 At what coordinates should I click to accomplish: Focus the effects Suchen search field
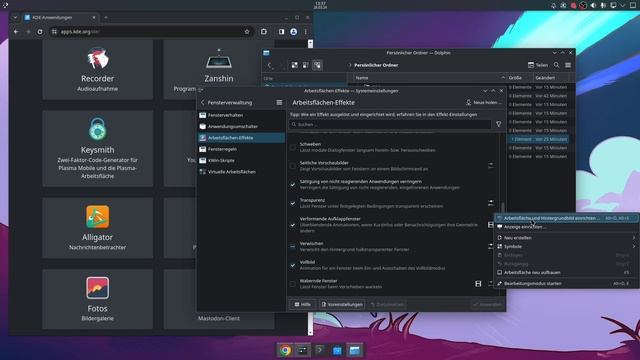[390, 124]
